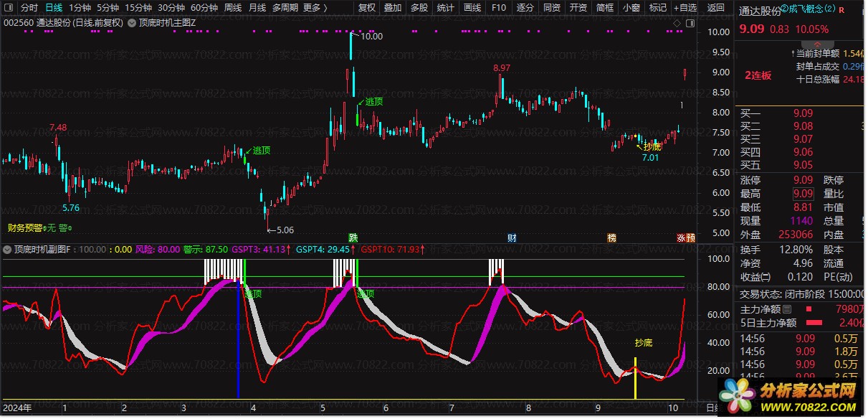This screenshot has width=868, height=419.
Task: Switch to 1分钟 period
Action: [80, 8]
